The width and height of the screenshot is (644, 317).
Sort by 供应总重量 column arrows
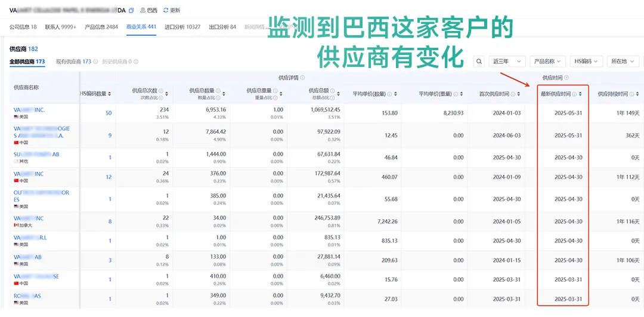281,94
